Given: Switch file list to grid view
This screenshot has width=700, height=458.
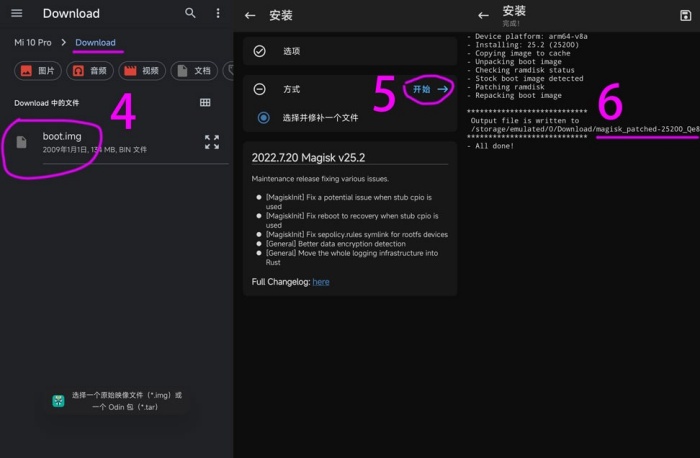Looking at the screenshot, I should click(205, 102).
